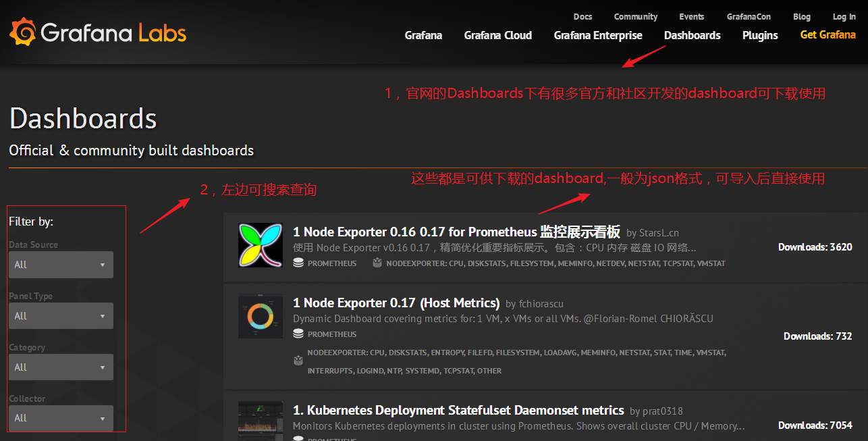The image size is (868, 441).
Task: Open dashboard title 1 Node Exporter 0.17 (Host Metrics)
Action: click(x=396, y=303)
